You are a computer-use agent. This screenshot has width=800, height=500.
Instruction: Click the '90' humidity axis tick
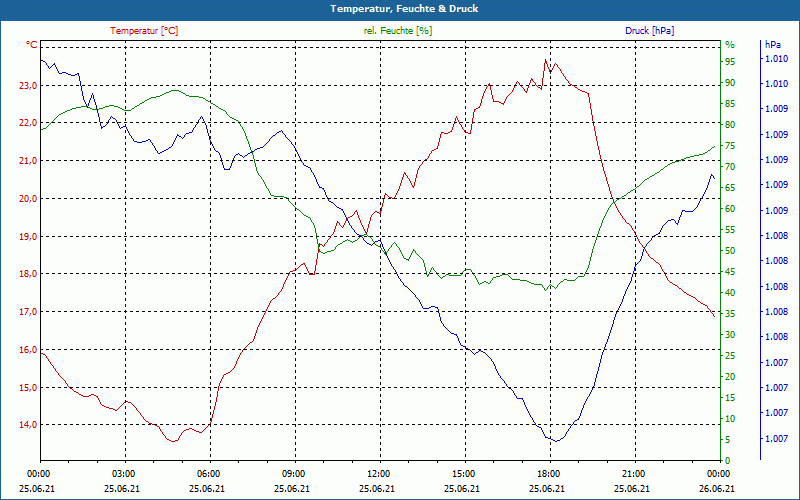tap(730, 83)
